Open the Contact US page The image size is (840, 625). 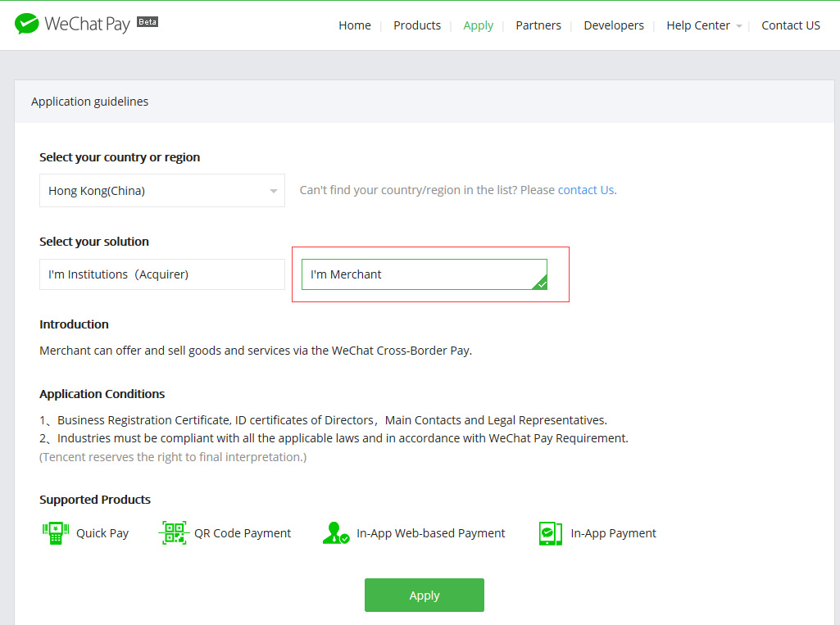point(791,25)
